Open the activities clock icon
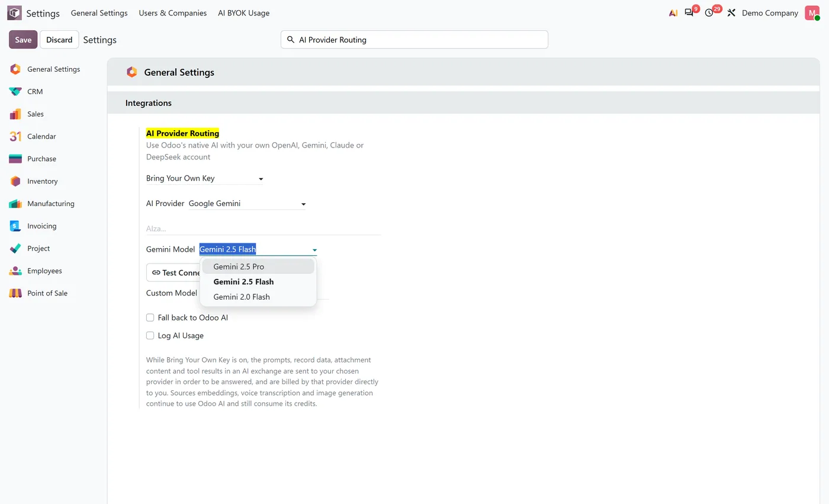 click(709, 13)
